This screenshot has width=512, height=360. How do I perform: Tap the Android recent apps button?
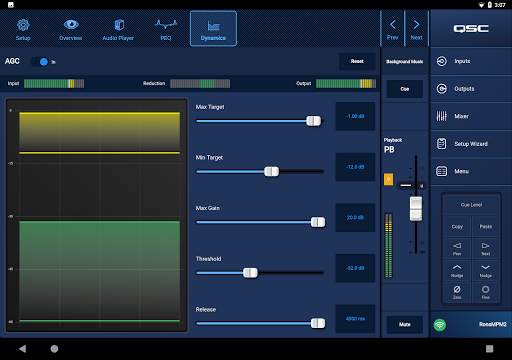point(489,349)
